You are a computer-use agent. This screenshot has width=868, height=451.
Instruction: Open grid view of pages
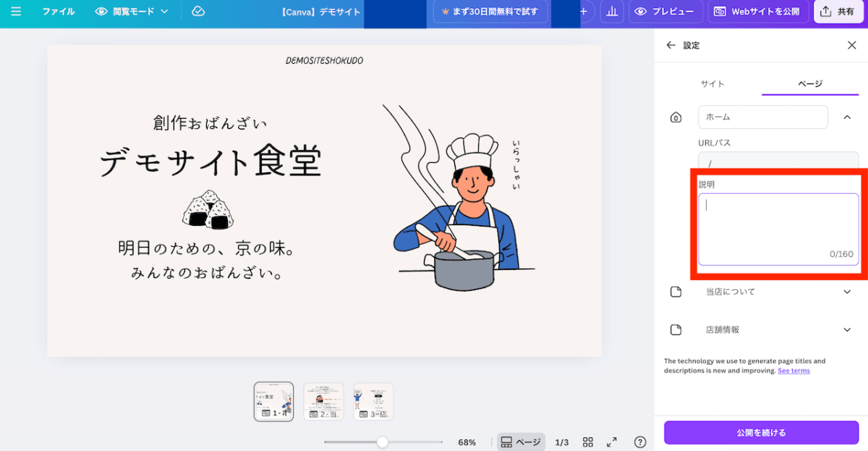click(x=588, y=442)
